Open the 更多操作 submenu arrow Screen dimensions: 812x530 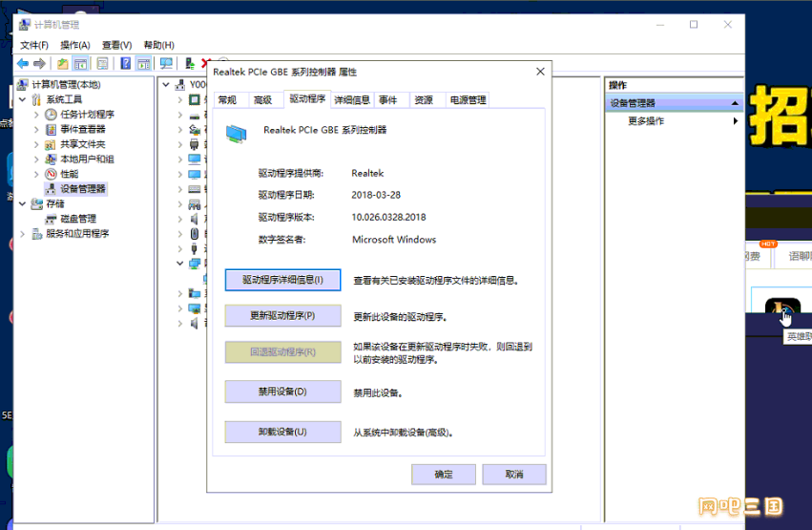point(736,121)
